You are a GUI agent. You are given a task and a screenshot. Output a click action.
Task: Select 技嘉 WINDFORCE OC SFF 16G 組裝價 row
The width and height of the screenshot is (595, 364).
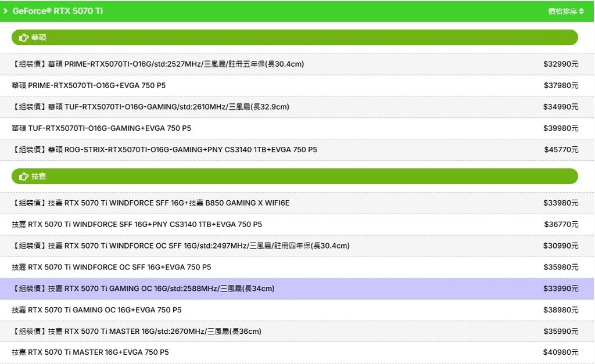(297, 246)
